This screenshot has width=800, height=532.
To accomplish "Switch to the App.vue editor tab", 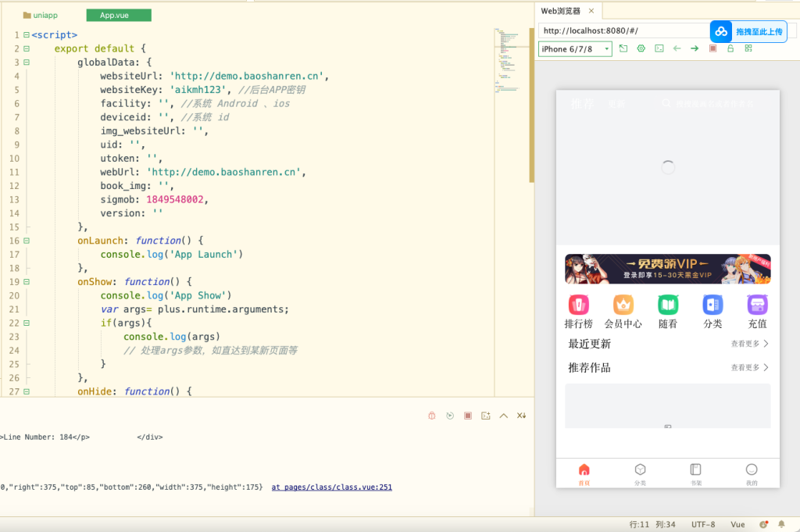I will coord(119,16).
